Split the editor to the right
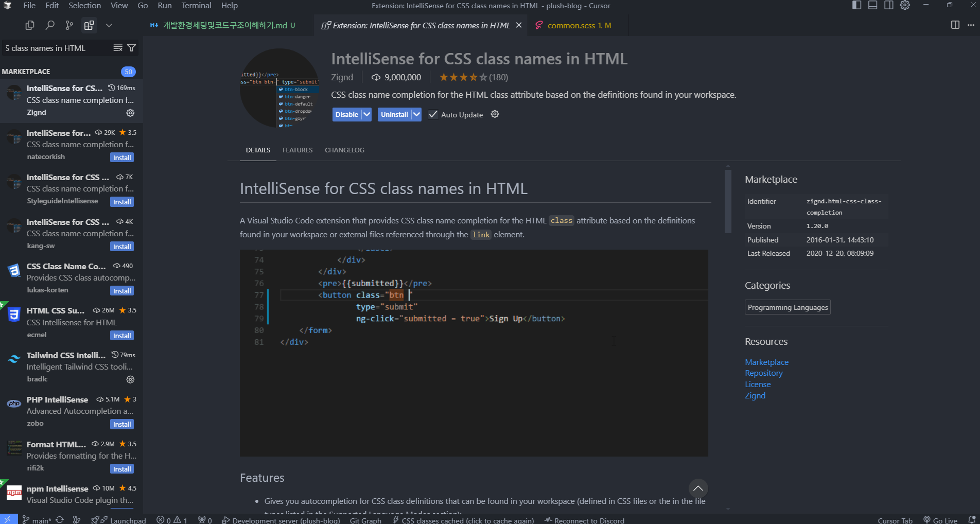The image size is (980, 524). pyautogui.click(x=955, y=25)
